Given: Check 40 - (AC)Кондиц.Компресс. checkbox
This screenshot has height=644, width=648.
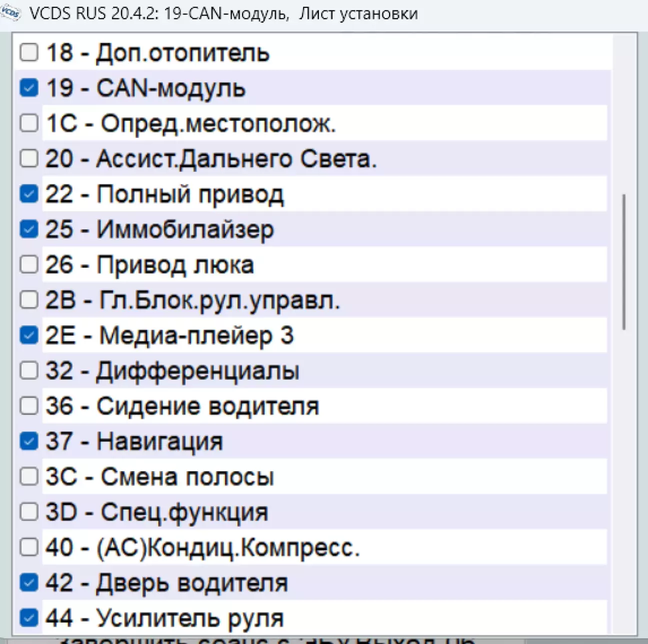Looking at the screenshot, I should click(29, 547).
